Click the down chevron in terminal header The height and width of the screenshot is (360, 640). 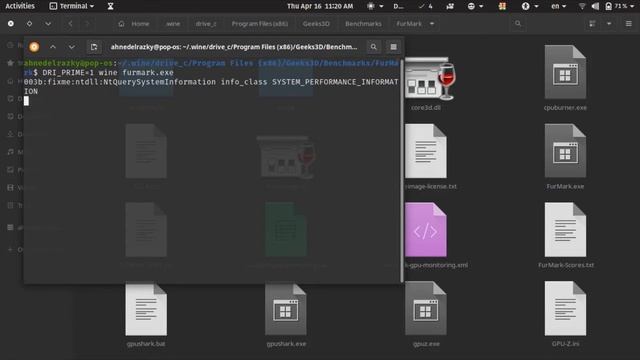tap(72, 47)
